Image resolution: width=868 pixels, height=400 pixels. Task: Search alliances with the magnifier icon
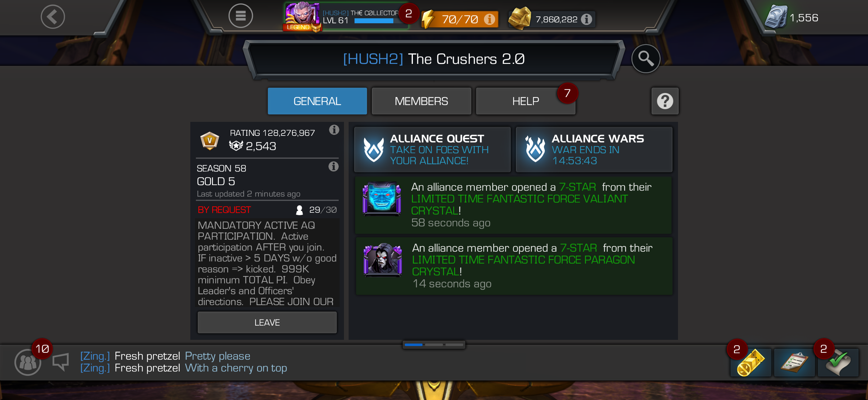pos(645,59)
